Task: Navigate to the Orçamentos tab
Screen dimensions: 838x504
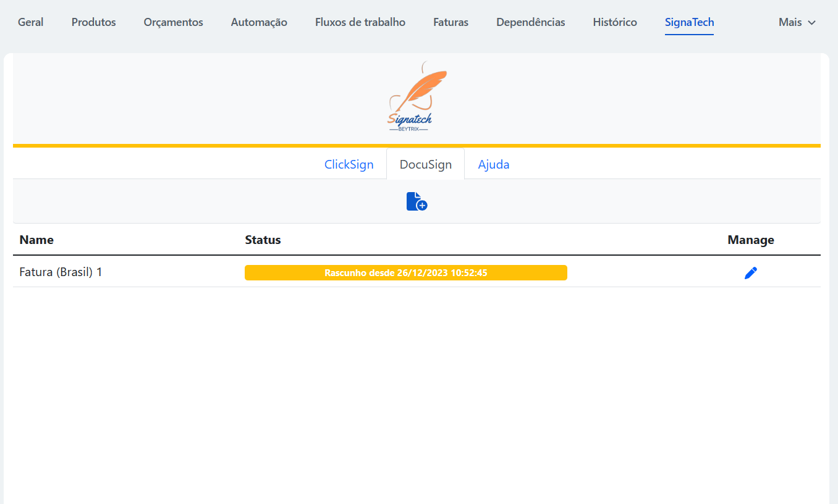Action: click(173, 22)
